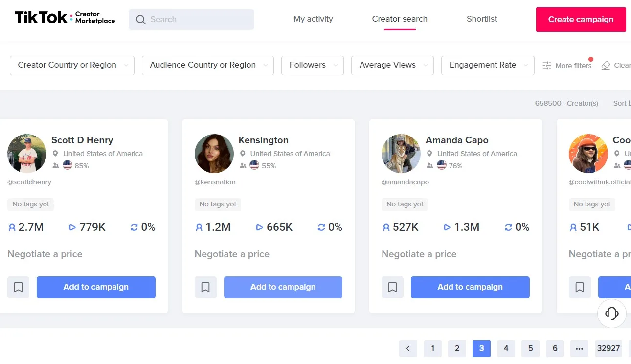Click the search magnifier icon

point(141,20)
